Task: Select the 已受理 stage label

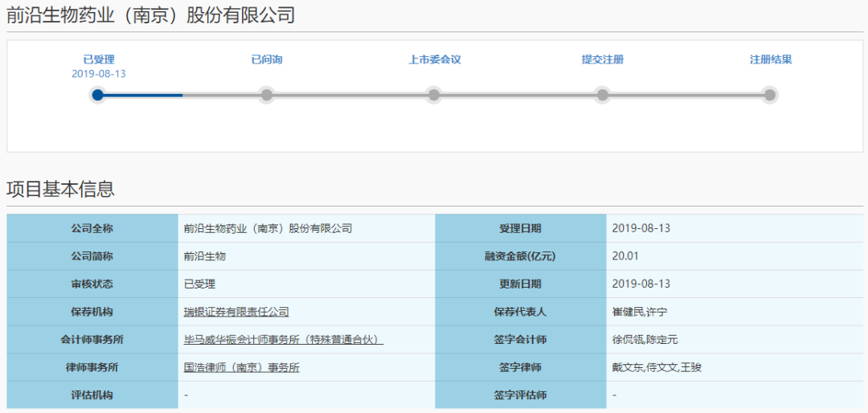Action: pyautogui.click(x=99, y=59)
